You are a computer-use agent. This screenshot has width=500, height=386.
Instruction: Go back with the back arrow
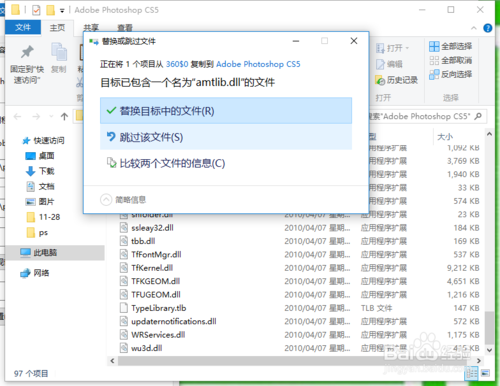[x=17, y=117]
